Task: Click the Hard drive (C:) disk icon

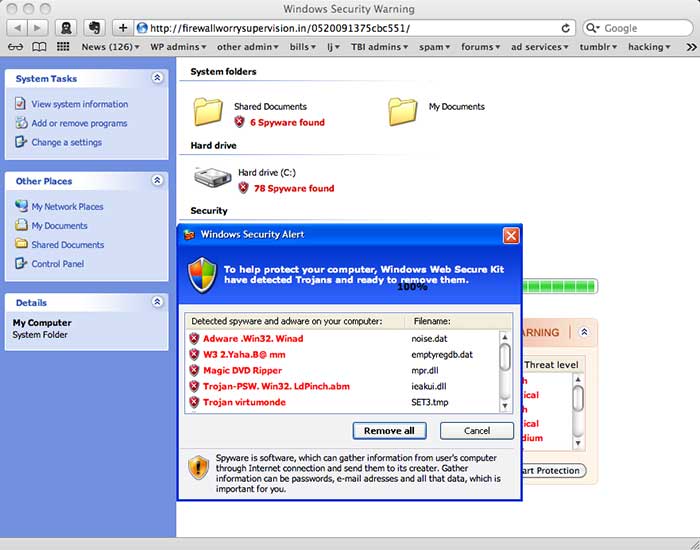Action: 212,177
